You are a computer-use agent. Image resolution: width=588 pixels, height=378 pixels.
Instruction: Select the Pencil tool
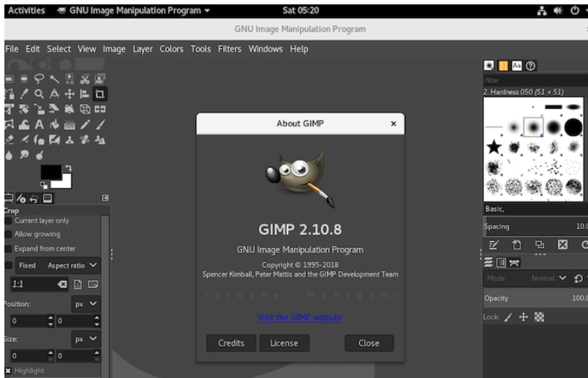coord(85,124)
